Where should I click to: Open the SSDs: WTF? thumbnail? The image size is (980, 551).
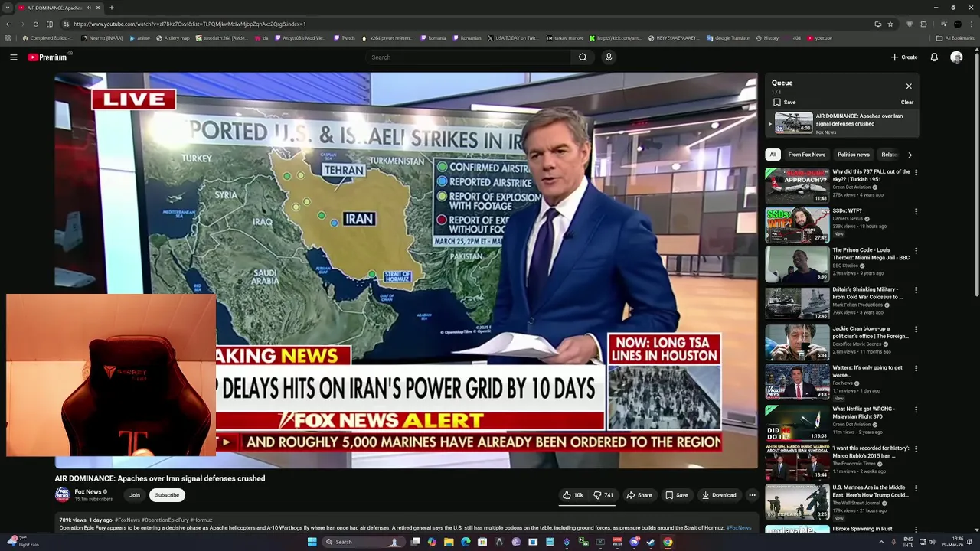coord(797,225)
